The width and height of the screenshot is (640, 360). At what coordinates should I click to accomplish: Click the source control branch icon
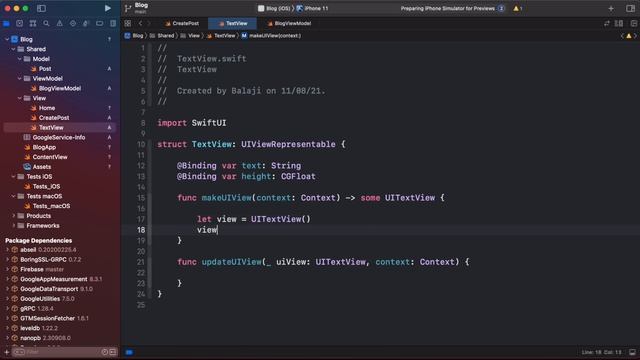[x=128, y=8]
